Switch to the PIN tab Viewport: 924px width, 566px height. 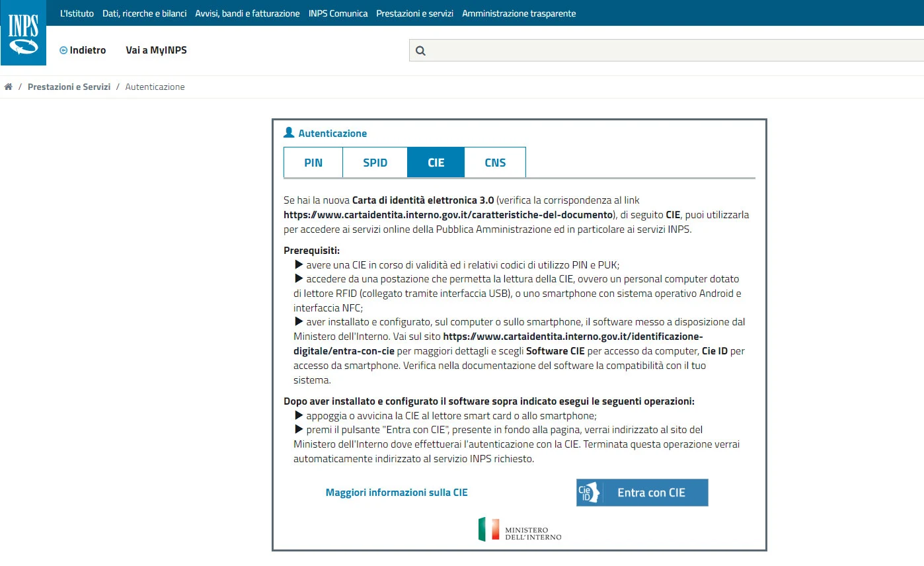313,163
